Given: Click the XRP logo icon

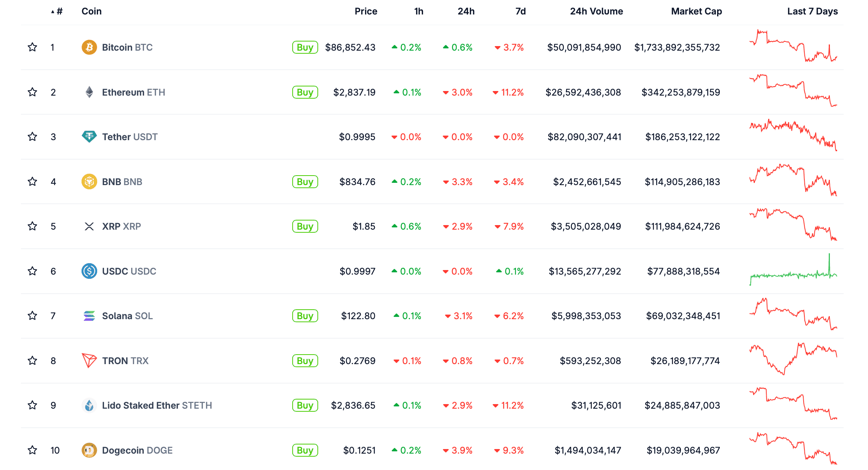Looking at the screenshot, I should pyautogui.click(x=89, y=227).
